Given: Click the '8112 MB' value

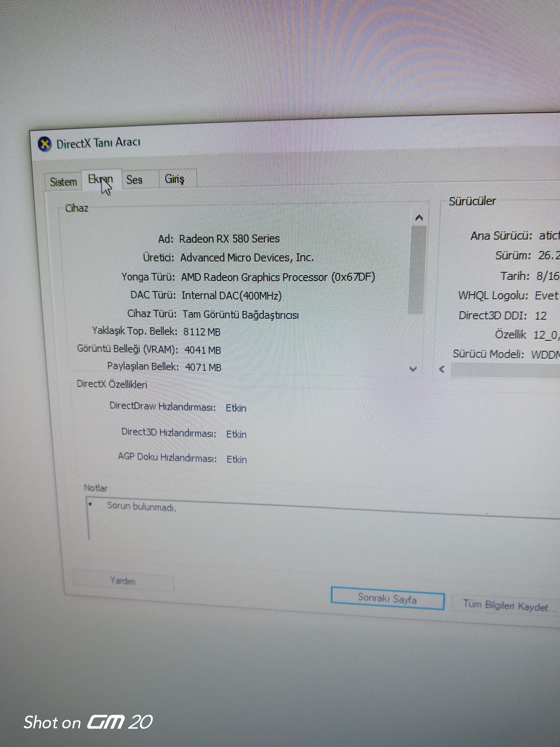Looking at the screenshot, I should 202,332.
